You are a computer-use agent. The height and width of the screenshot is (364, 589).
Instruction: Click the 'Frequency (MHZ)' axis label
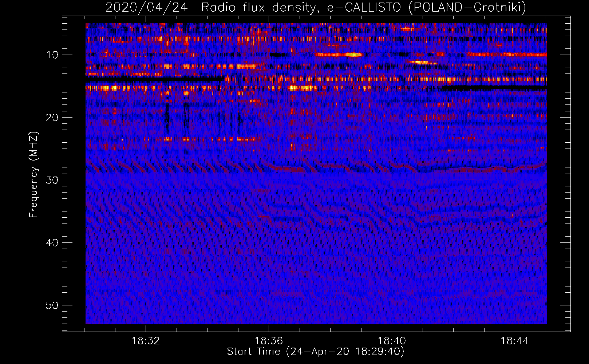click(x=33, y=175)
